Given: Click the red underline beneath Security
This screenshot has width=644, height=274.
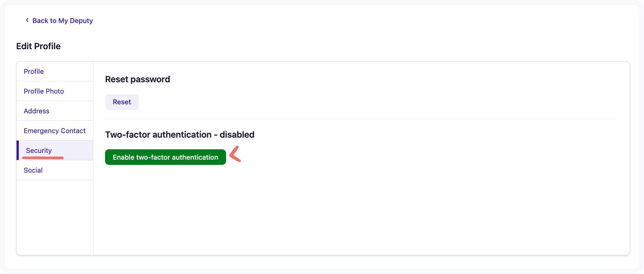Looking at the screenshot, I should 43,158.
